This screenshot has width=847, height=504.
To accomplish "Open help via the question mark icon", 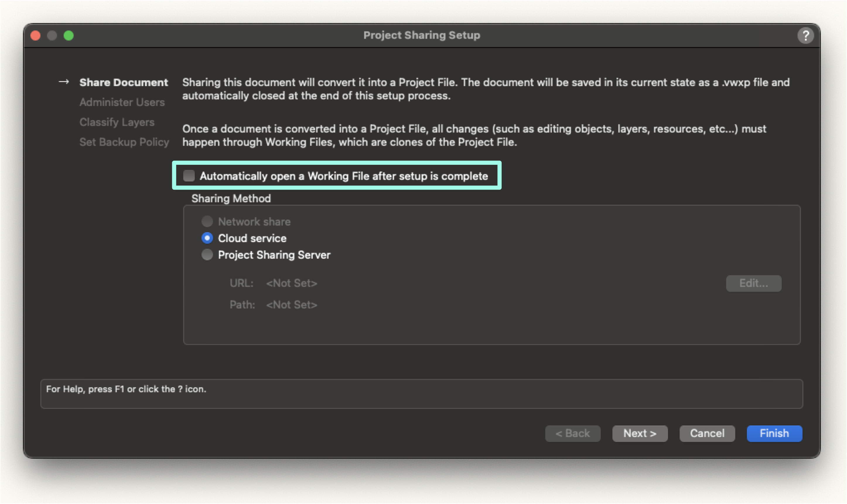I will tap(805, 35).
